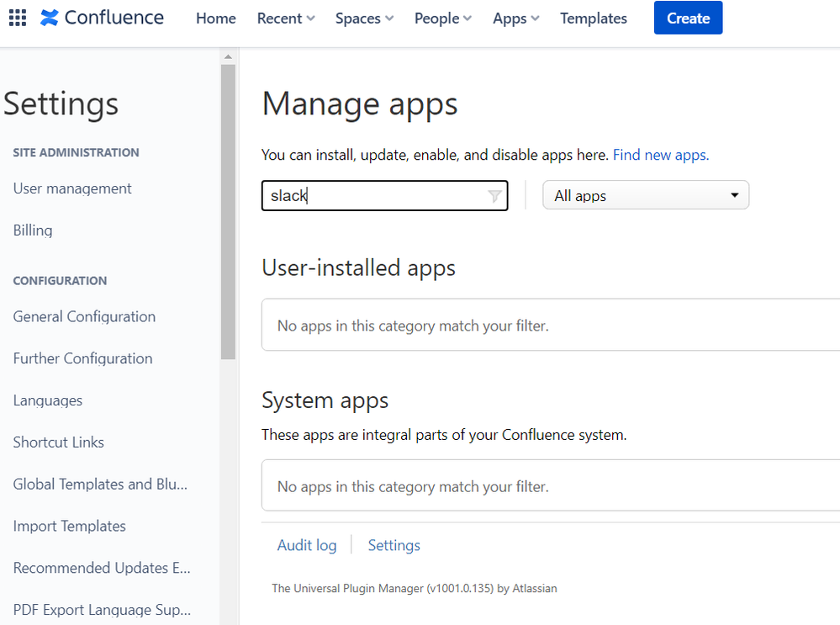Viewport: 840px width, 625px height.
Task: Open the All apps filter dropdown
Action: point(646,195)
